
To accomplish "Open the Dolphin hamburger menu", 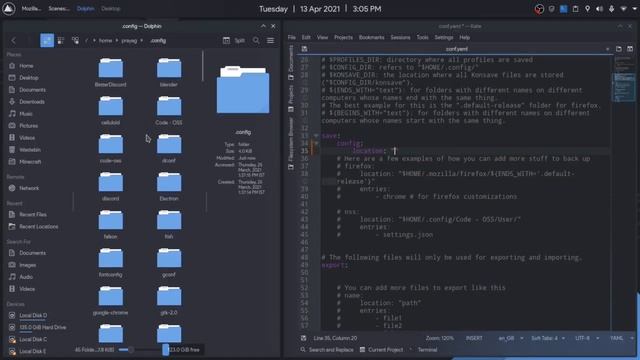I will [x=270, y=40].
